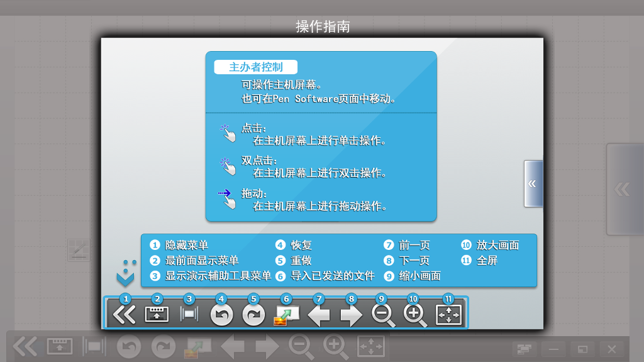Click the undo icon numbered 4 in guide
Viewport: 644px width, 362px height.
click(x=221, y=314)
